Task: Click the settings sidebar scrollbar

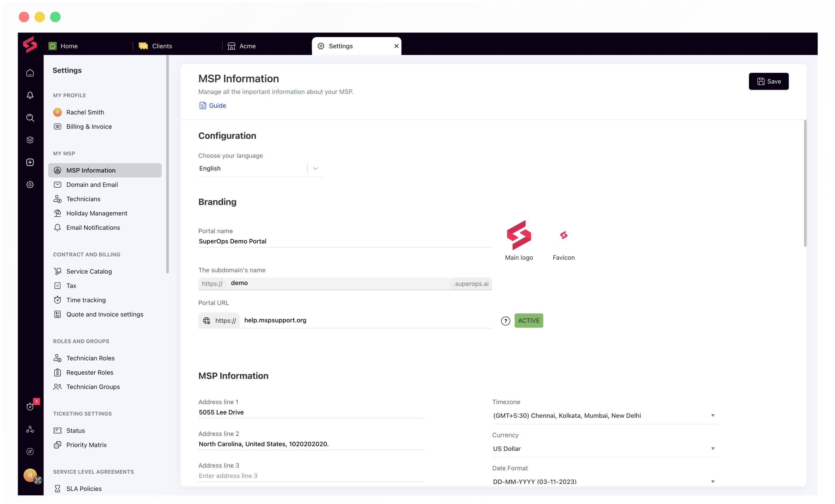Action: coord(167,165)
